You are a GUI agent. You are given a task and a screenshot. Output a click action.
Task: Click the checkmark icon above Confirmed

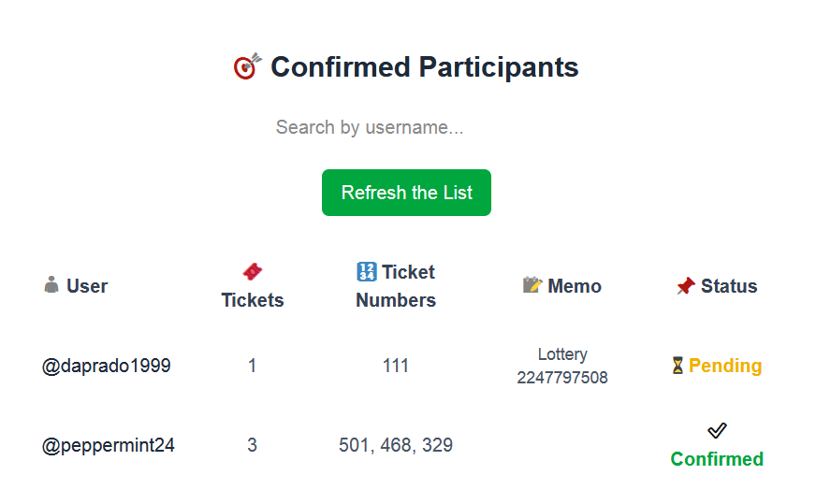point(717,430)
